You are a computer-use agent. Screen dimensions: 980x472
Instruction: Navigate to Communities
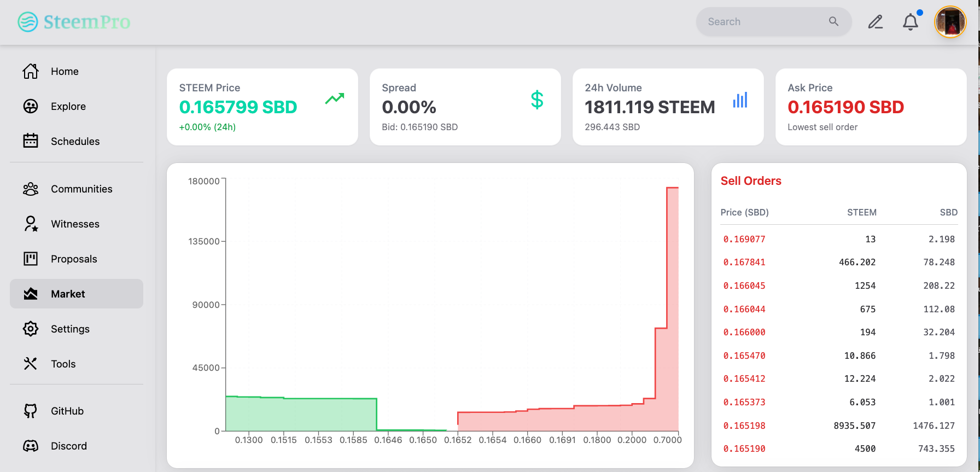pos(81,189)
